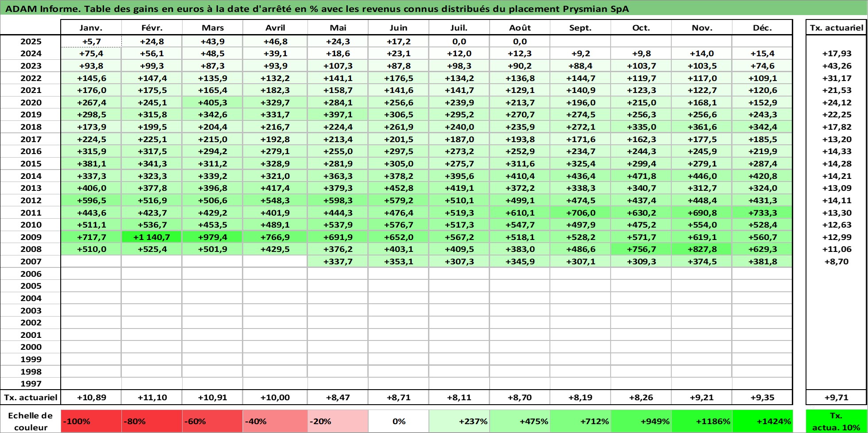
Task: Click actuarial rate +31,17
Action: 837,78
